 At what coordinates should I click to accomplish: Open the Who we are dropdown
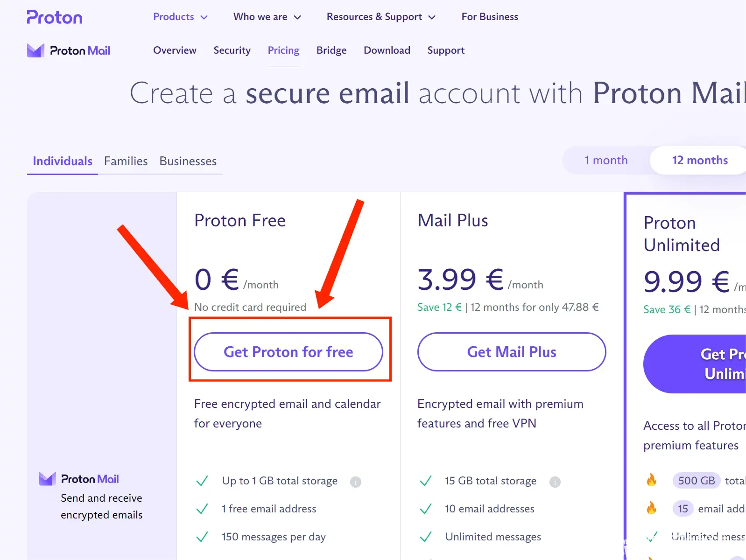click(x=267, y=17)
